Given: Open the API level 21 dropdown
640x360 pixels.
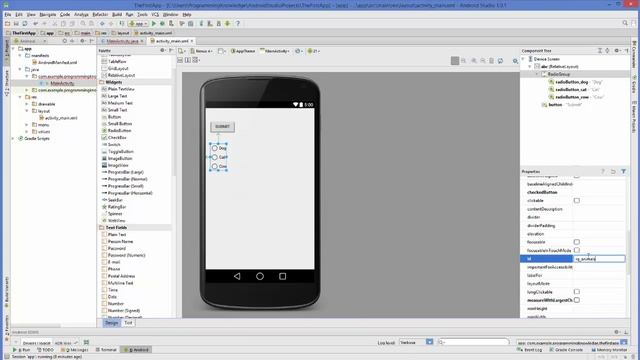Looking at the screenshot, I should [313, 51].
